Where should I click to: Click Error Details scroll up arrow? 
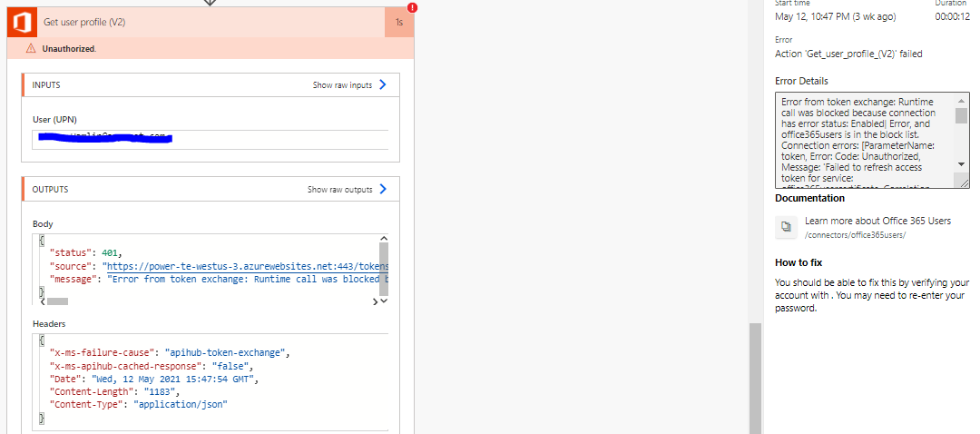pos(961,101)
